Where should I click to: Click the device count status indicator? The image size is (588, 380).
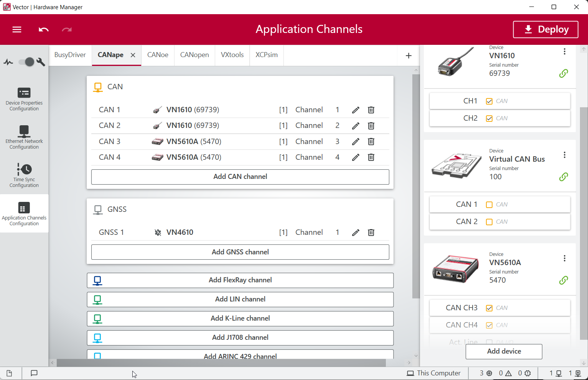486,373
